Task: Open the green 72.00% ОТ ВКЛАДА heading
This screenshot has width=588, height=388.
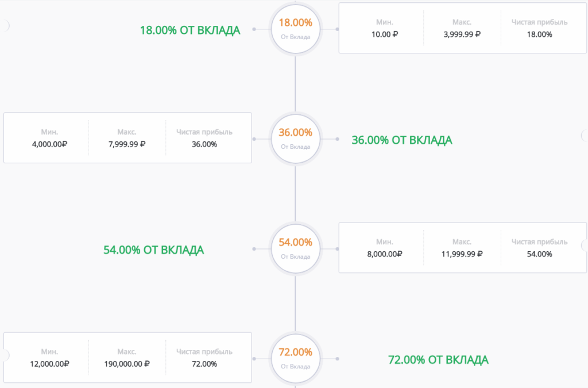Action: (438, 360)
